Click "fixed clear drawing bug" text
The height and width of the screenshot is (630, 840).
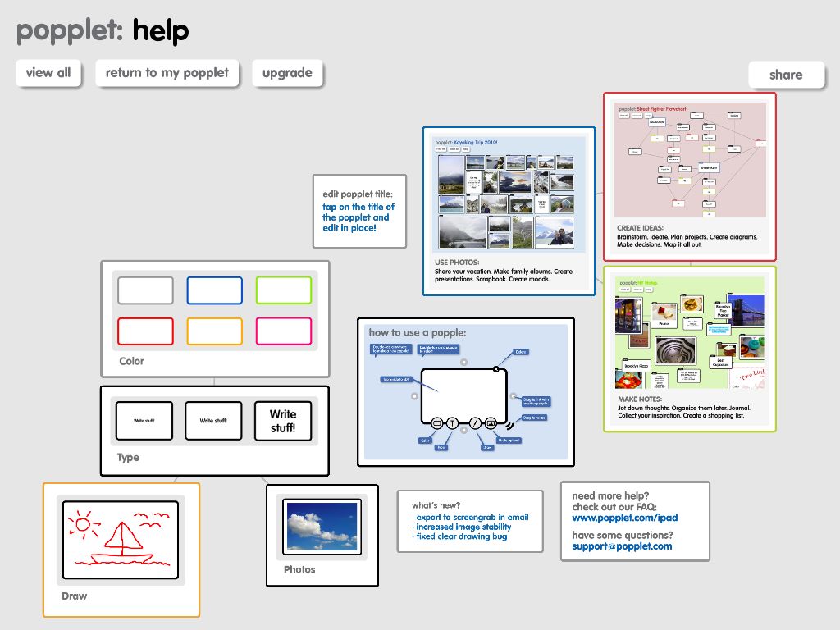pyautogui.click(x=462, y=536)
